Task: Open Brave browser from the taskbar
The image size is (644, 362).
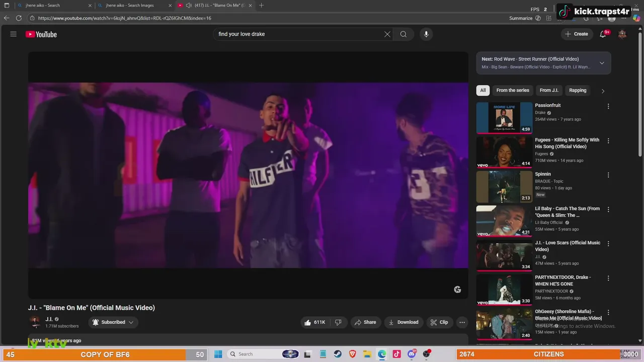Action: coord(353,354)
